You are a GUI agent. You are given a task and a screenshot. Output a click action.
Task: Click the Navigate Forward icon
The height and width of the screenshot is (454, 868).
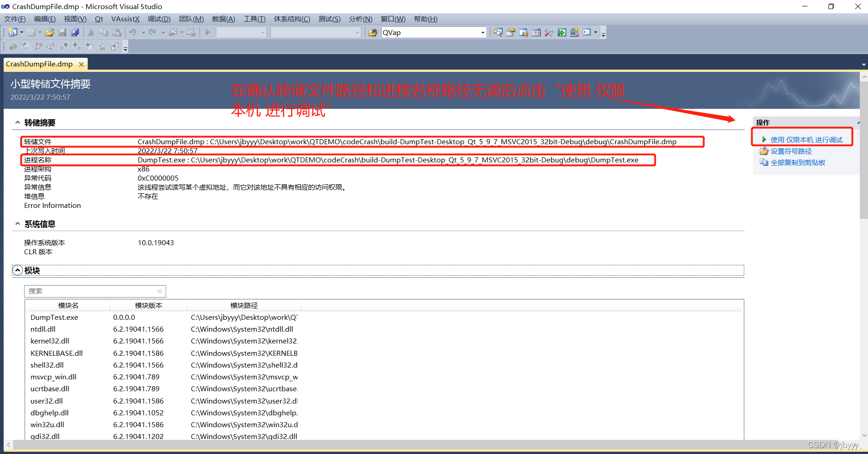tap(191, 32)
